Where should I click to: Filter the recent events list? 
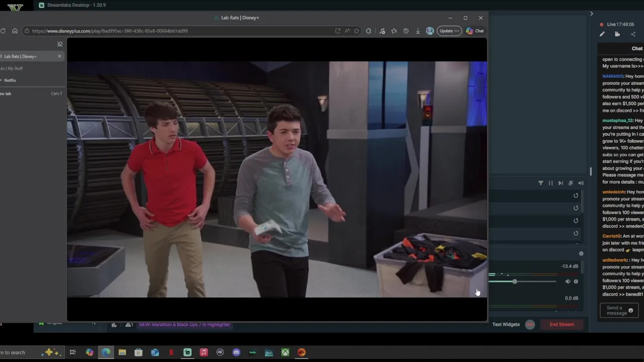pyautogui.click(x=541, y=183)
